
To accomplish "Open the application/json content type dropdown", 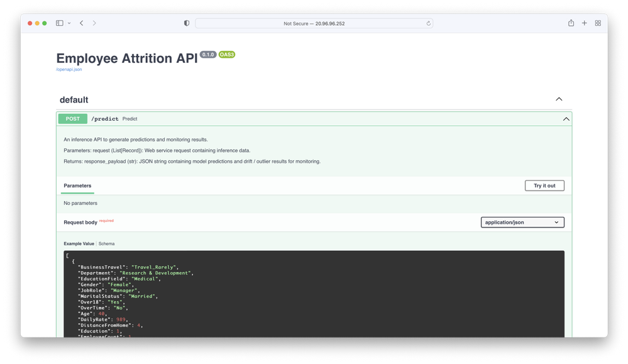I will tap(522, 223).
